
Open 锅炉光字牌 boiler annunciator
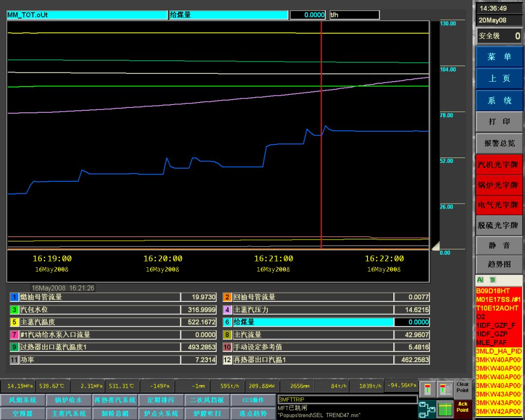(x=499, y=185)
